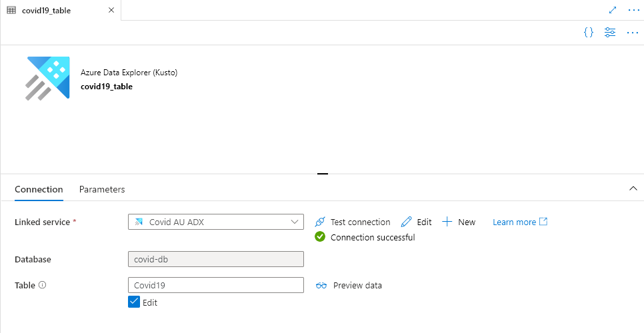
Task: Click the green Connection successful checkmark icon
Action: coord(320,236)
